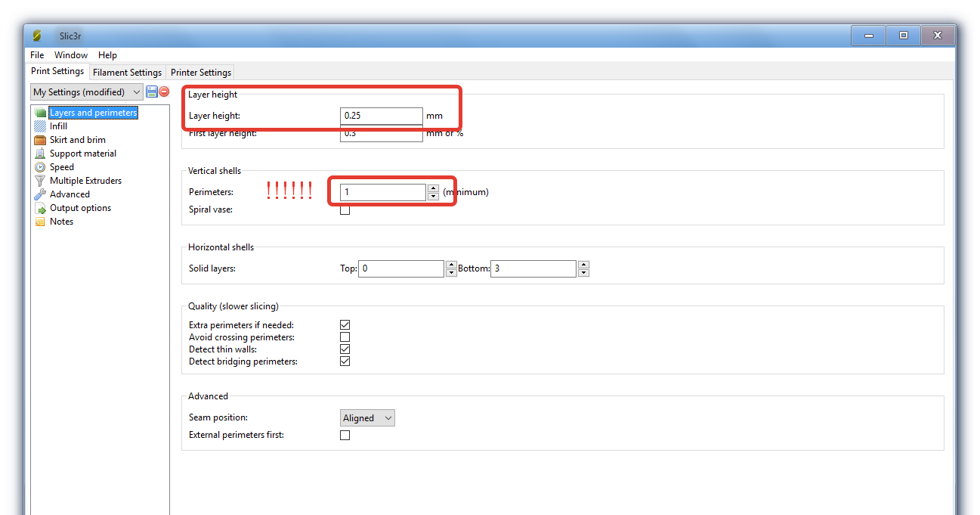980x515 pixels.
Task: Click the Support material building icon
Action: (41, 154)
